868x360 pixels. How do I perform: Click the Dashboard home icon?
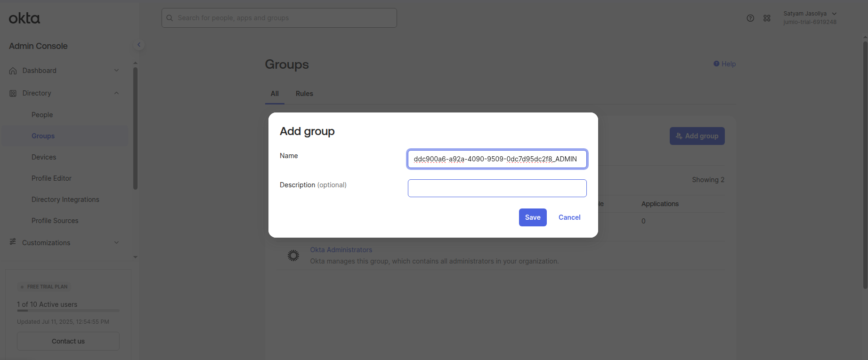pos(13,71)
